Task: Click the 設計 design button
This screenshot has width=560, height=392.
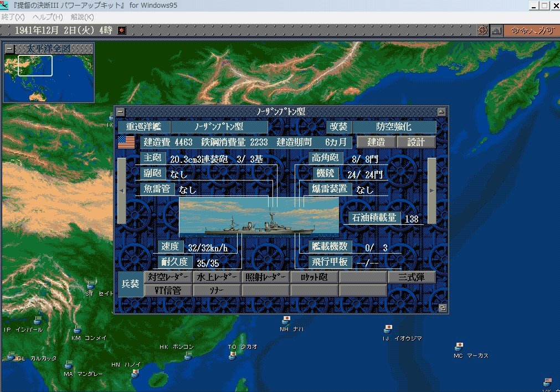Action: click(x=416, y=142)
